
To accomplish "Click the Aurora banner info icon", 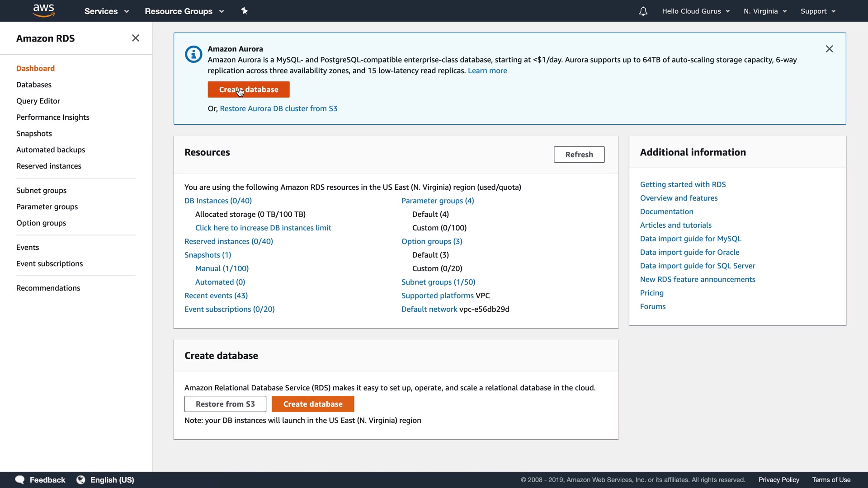I will pyautogui.click(x=193, y=55).
